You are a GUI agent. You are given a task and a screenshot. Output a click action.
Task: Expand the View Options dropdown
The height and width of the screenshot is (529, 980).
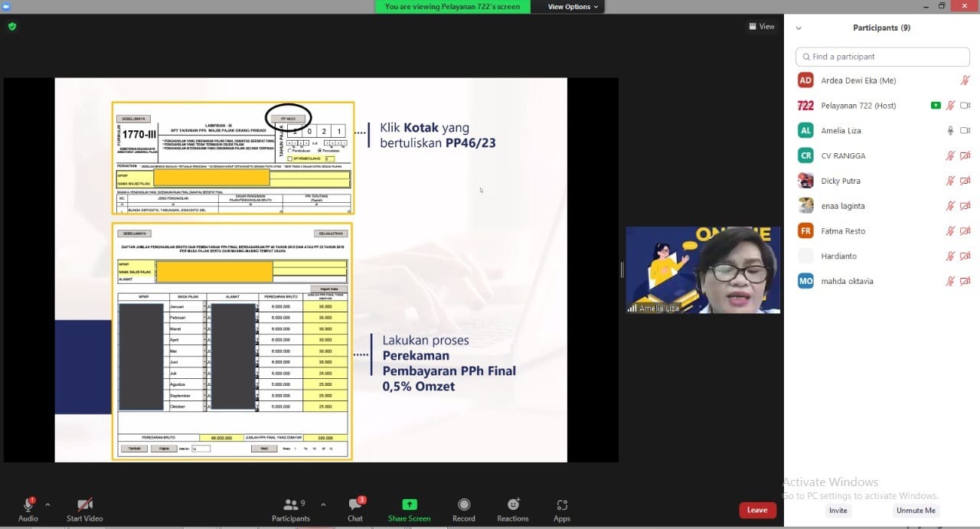coord(573,7)
